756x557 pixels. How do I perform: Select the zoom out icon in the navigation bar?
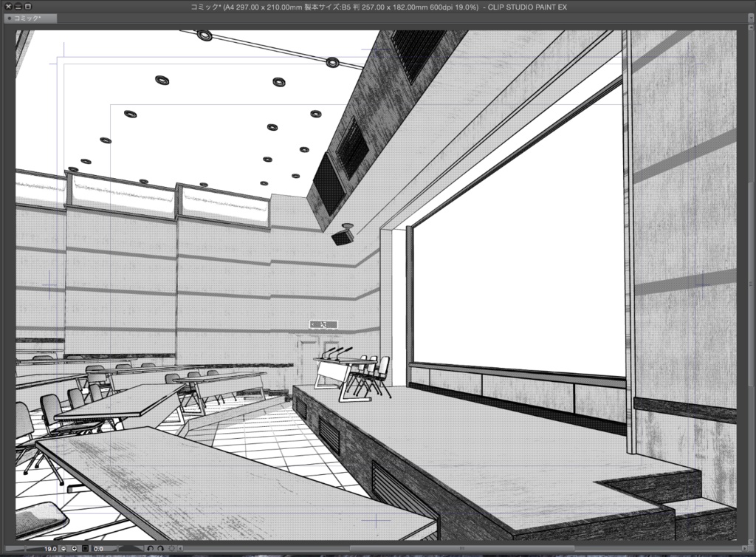(62, 548)
